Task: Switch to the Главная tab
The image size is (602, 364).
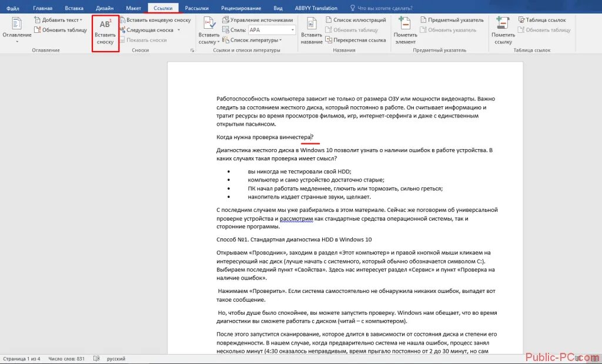Action: [x=42, y=8]
